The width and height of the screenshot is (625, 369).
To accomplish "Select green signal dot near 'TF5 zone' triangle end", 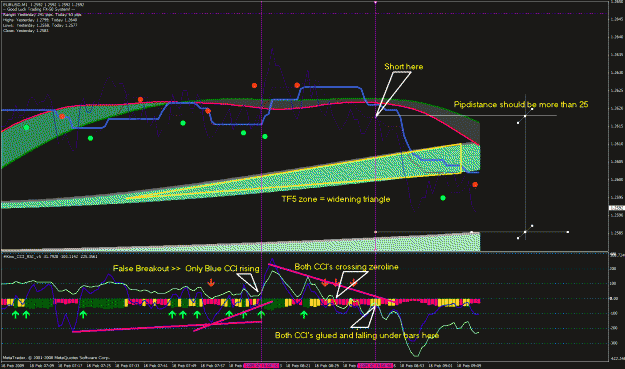I will tap(443, 198).
